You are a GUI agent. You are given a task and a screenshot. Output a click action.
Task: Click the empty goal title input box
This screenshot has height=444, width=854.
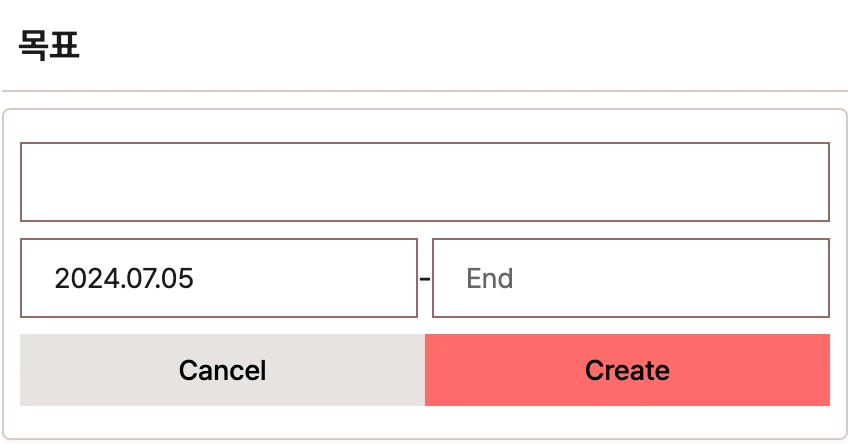425,182
